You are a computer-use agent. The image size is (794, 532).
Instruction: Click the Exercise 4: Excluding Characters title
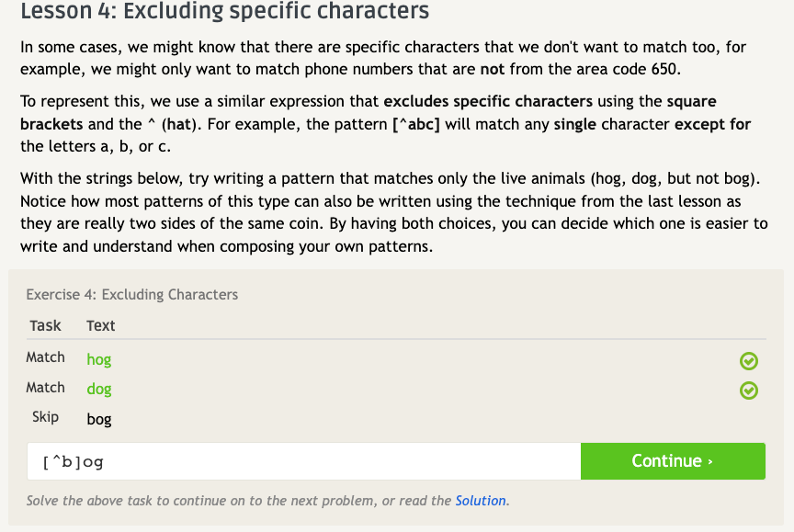click(x=132, y=294)
